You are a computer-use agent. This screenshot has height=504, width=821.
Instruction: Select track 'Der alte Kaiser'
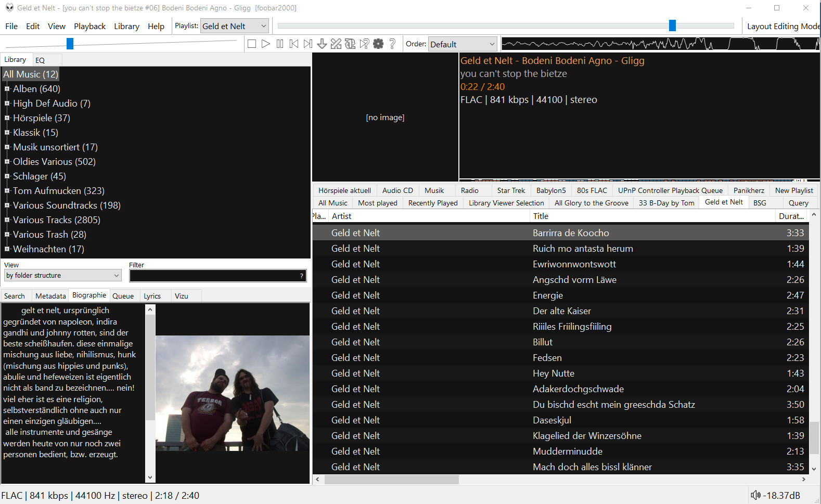[560, 311]
